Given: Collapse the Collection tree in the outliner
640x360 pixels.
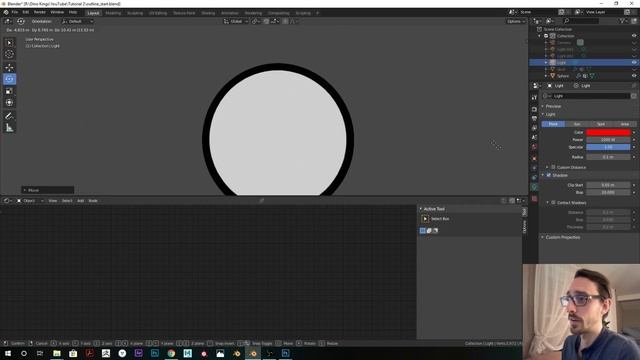Looking at the screenshot, I should pos(540,36).
